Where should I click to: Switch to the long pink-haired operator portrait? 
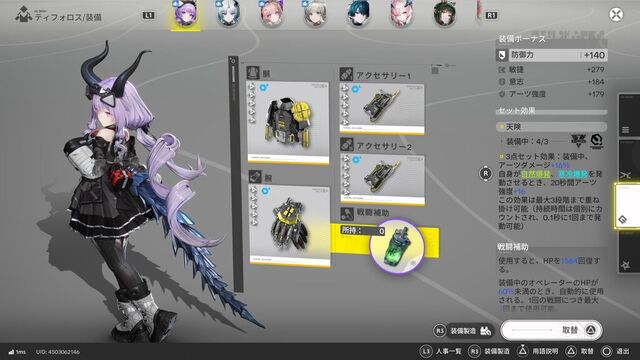pos(402,13)
